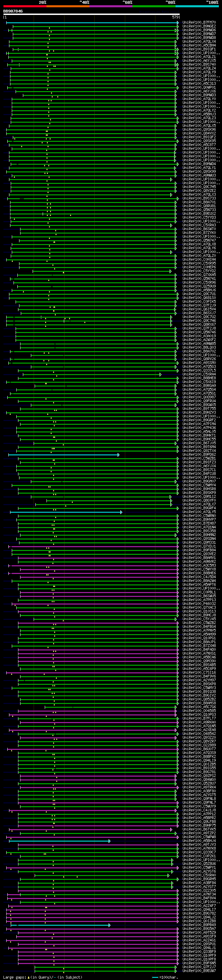Click the orange ~40% identity legend segment
The height and width of the screenshot is (980, 222).
[x=68, y=6]
